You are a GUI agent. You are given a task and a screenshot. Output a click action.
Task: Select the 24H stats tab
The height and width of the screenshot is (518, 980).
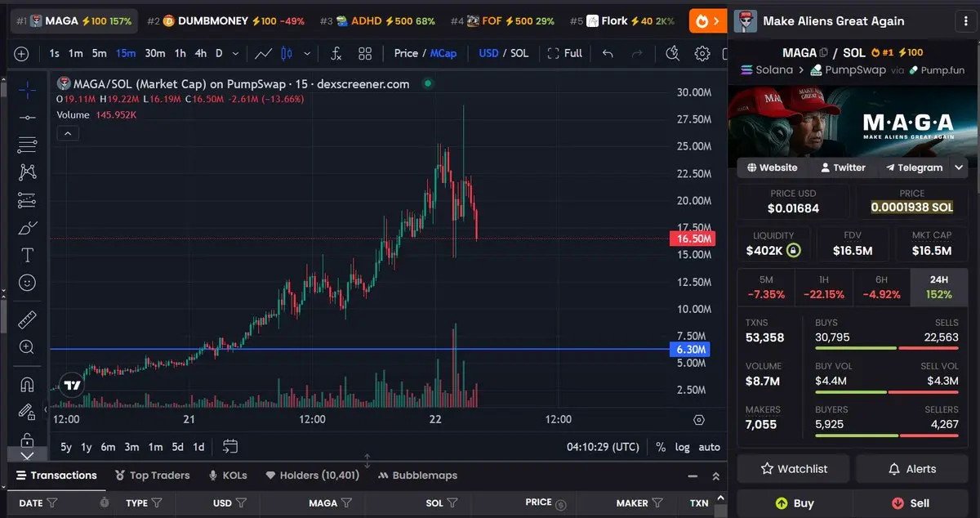pyautogui.click(x=938, y=287)
